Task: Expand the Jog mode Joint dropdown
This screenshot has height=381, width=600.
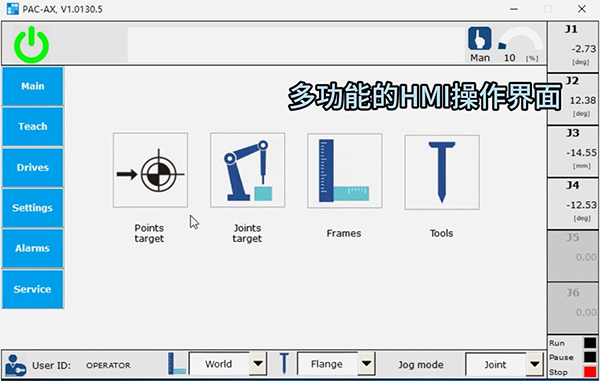Action: point(535,365)
